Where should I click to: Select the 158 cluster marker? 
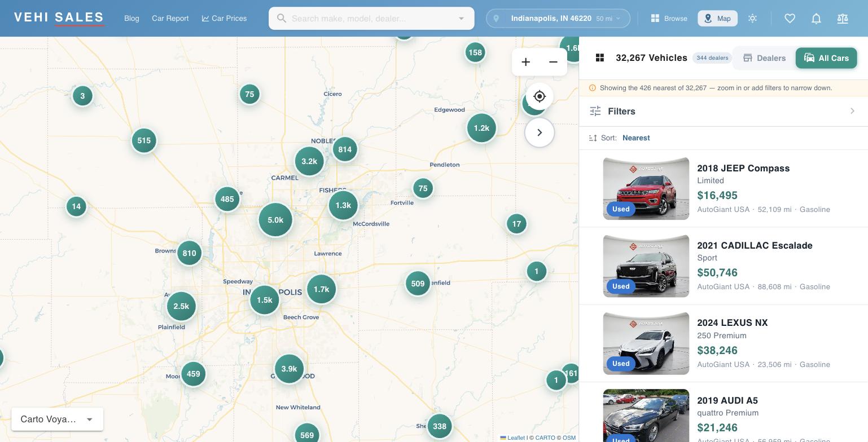coord(475,52)
